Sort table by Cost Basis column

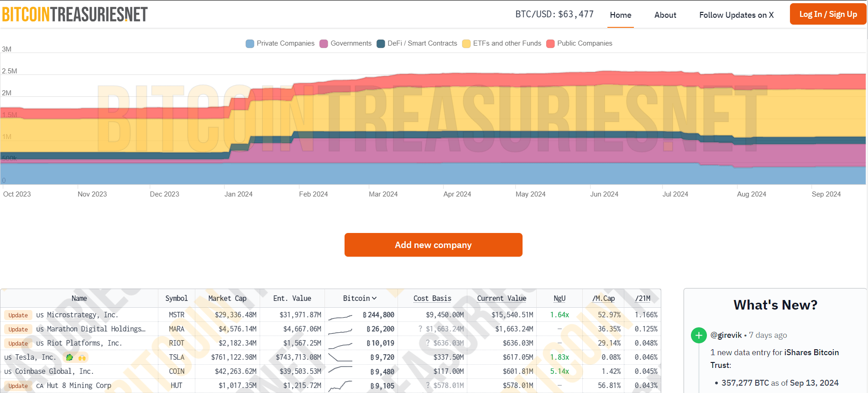click(432, 298)
